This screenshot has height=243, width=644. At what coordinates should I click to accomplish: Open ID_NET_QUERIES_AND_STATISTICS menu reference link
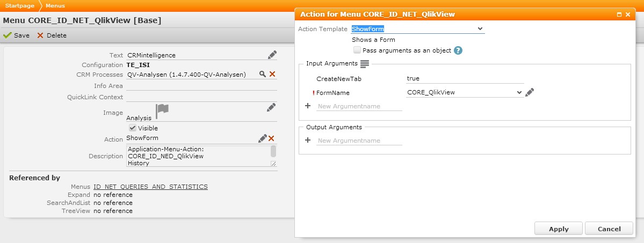pos(151,187)
